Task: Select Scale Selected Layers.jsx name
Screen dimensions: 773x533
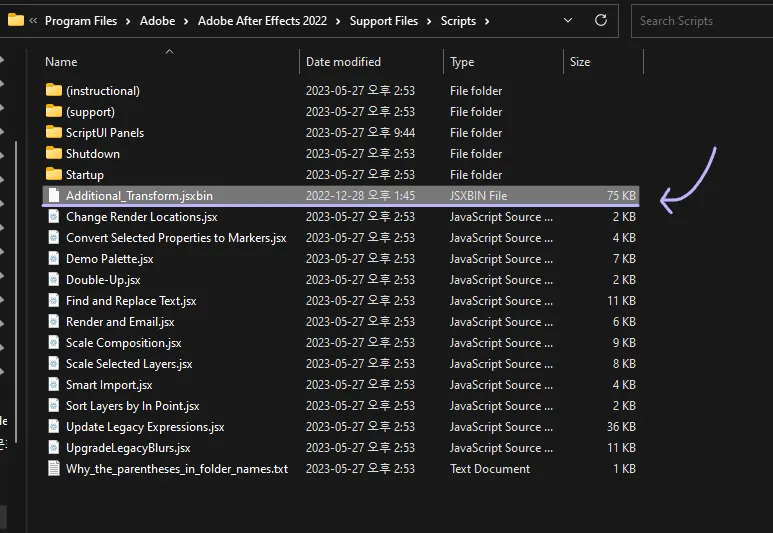Action: point(129,364)
